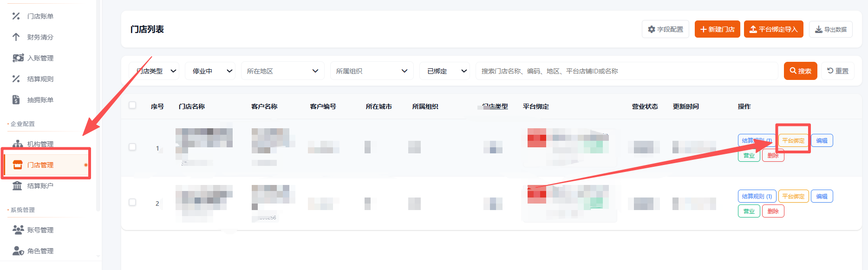
Task: Click the 平台绑定导入 button
Action: click(x=774, y=29)
